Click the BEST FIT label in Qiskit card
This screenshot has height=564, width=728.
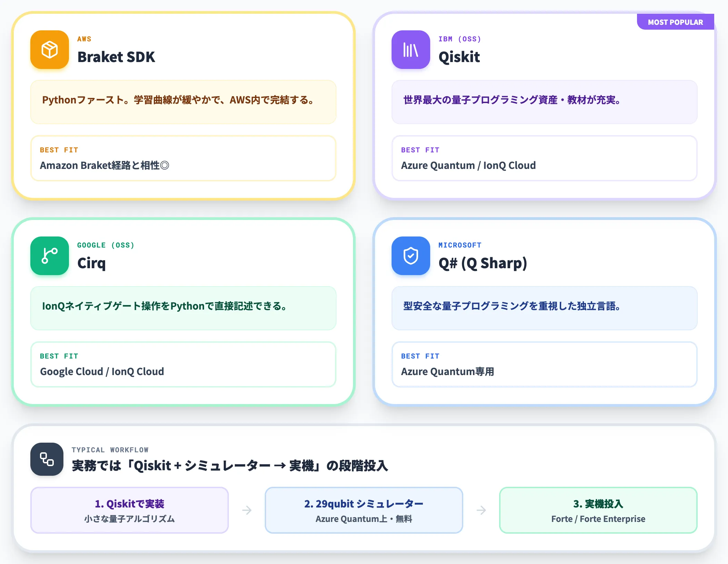[421, 150]
